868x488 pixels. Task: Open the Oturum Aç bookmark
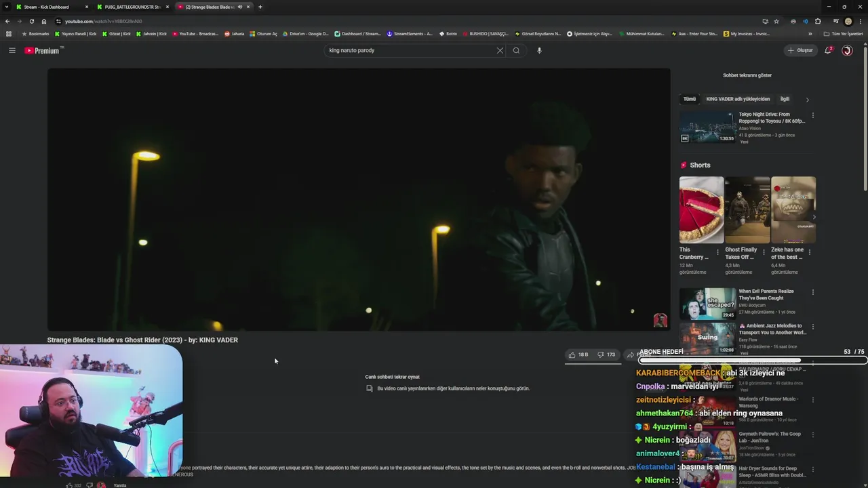point(263,34)
